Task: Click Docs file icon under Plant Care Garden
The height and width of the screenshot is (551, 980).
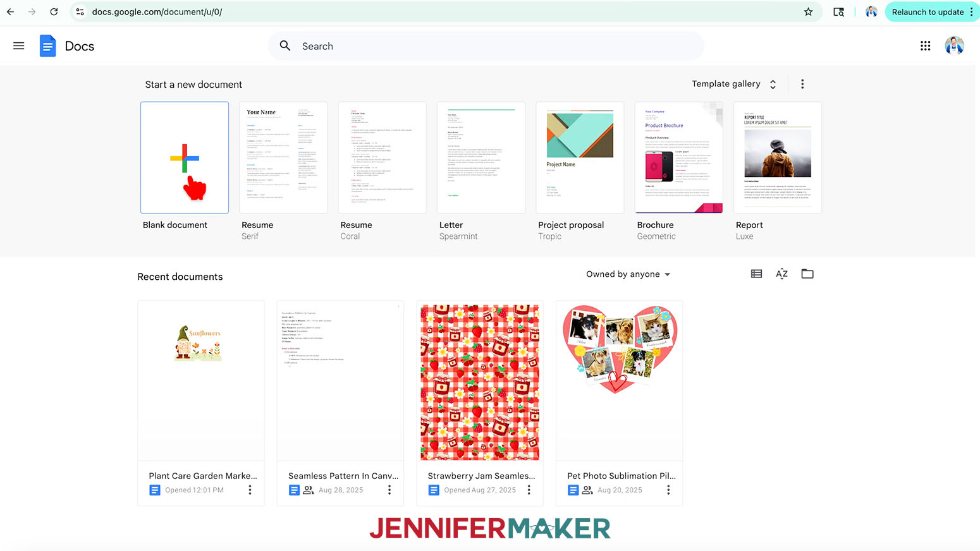Action: (x=155, y=490)
